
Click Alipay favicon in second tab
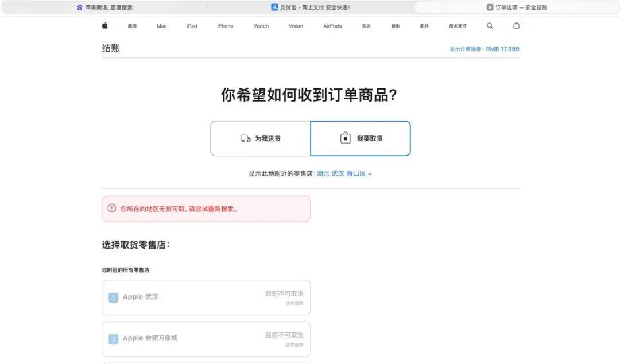click(x=274, y=7)
